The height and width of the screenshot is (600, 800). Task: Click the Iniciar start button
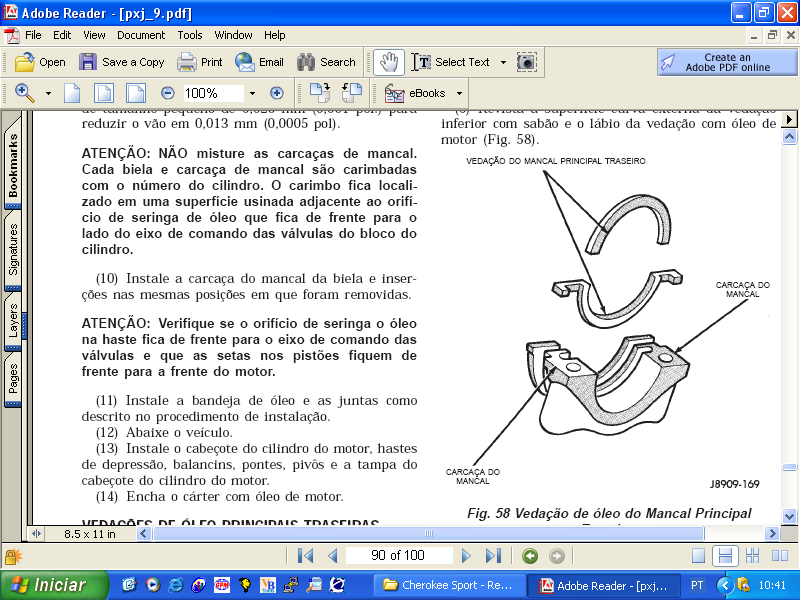click(x=55, y=585)
